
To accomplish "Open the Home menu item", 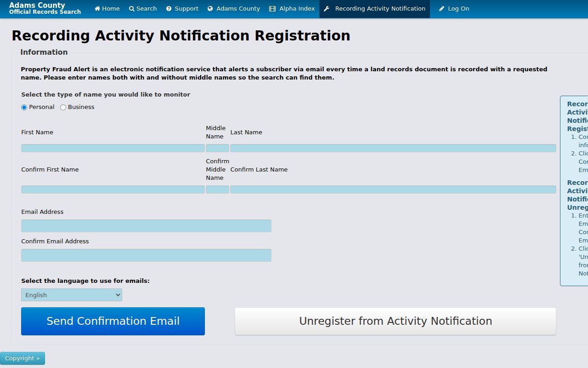I will tap(107, 9).
